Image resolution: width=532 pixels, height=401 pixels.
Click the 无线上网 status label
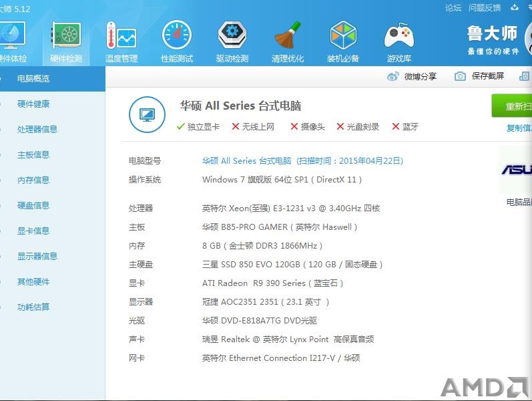pos(258,127)
